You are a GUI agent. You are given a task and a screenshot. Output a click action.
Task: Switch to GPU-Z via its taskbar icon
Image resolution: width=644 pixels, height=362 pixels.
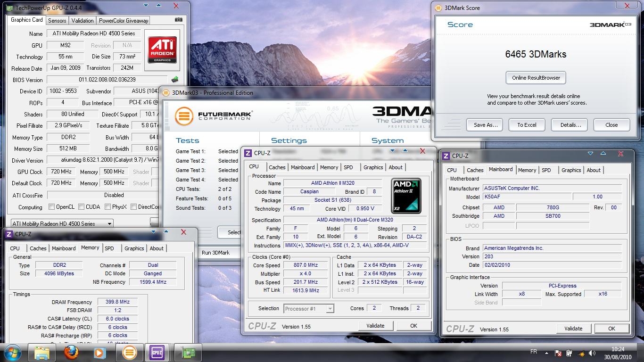point(188,353)
